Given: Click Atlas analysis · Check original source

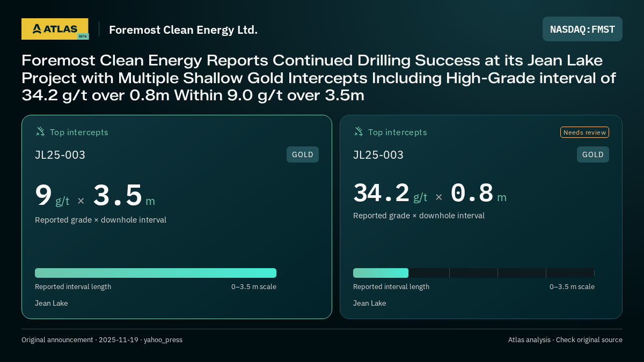Looking at the screenshot, I should (565, 339).
